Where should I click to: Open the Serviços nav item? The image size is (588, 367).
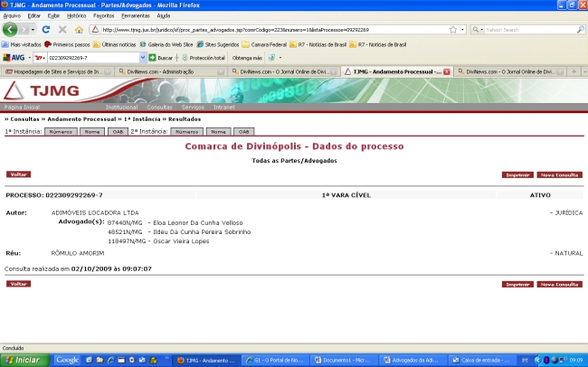(193, 108)
